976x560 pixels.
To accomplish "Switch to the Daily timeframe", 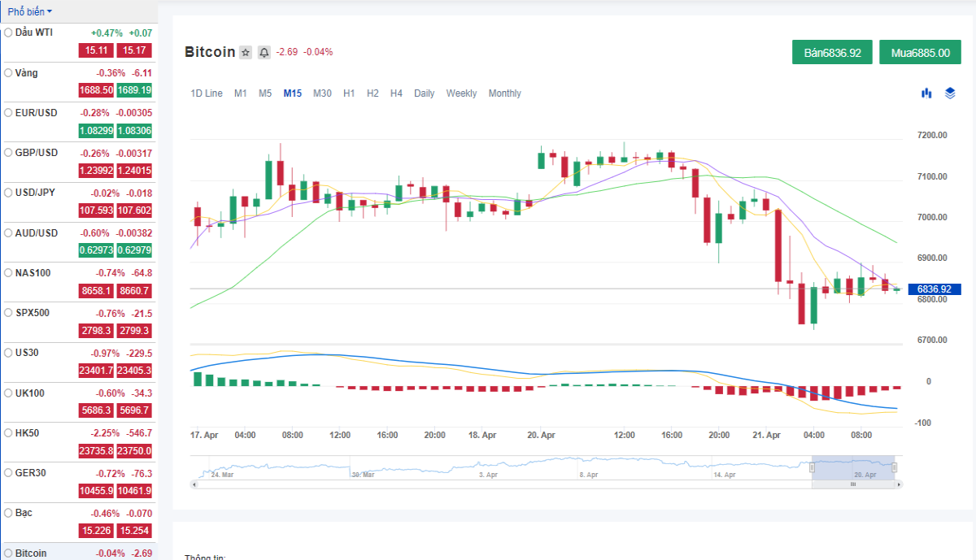I will pos(424,93).
